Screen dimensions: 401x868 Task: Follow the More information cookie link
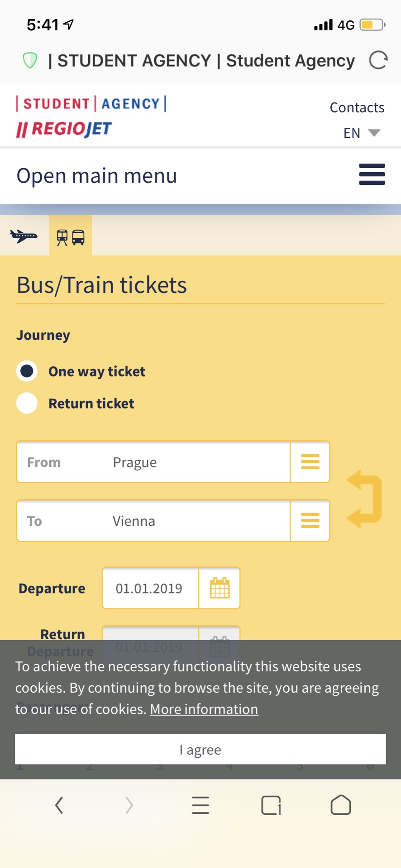click(x=204, y=709)
